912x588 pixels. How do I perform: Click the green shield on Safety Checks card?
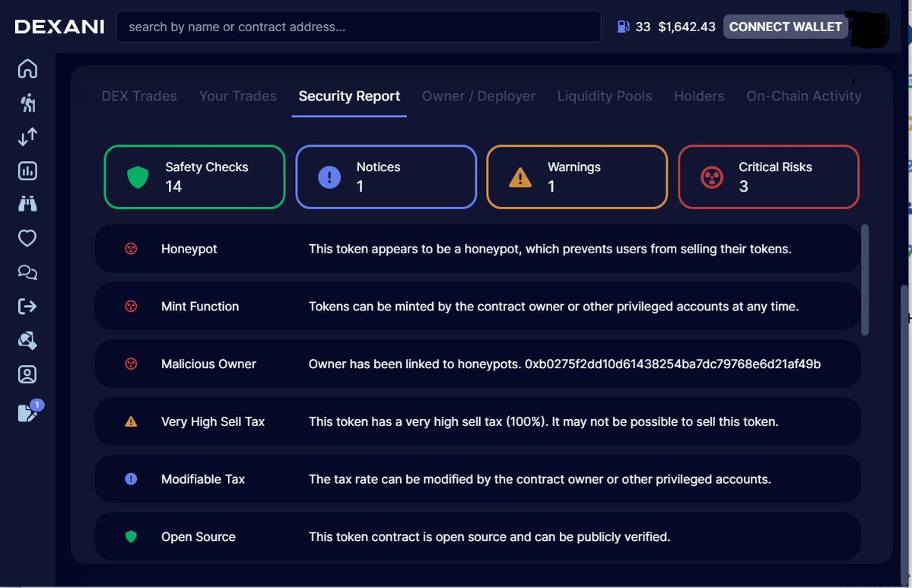pos(138,176)
